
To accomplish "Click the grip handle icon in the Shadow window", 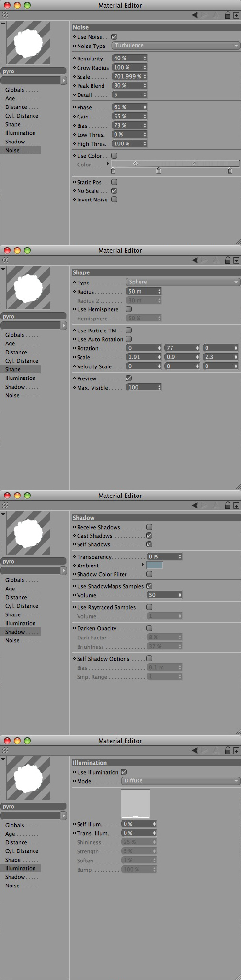I will 5,506.
